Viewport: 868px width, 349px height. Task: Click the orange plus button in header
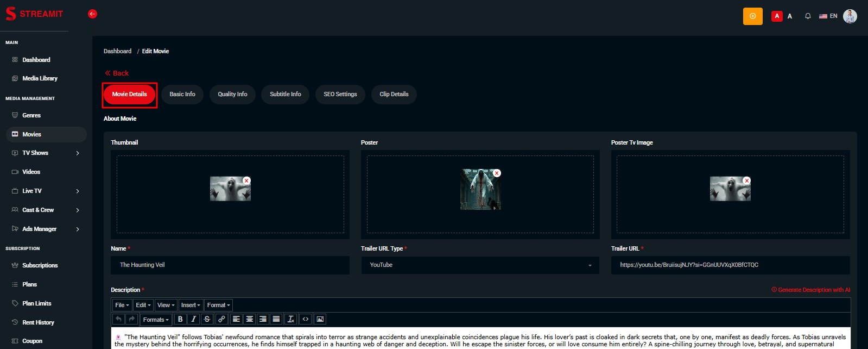tap(752, 16)
